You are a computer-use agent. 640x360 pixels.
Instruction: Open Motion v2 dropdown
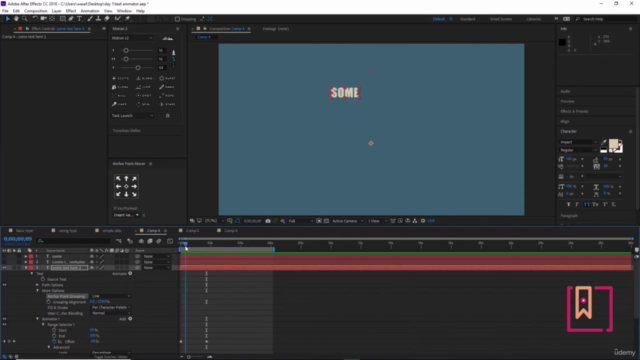pyautogui.click(x=132, y=38)
